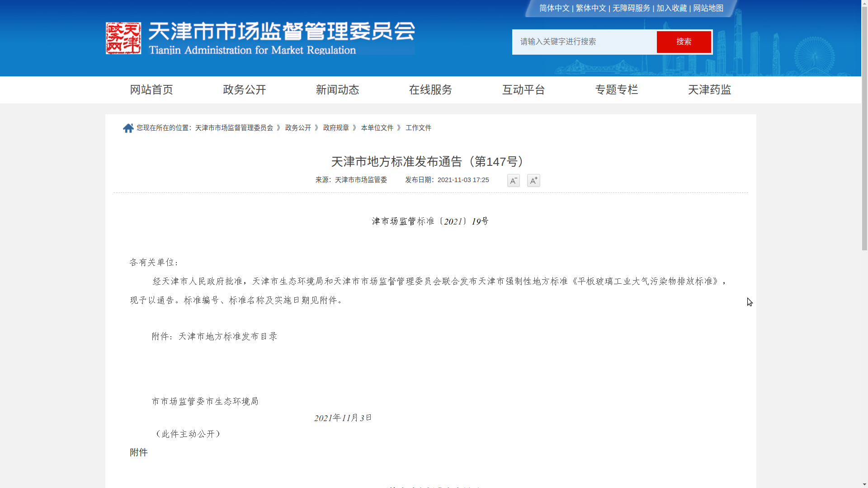This screenshot has height=488, width=868.
Task: Click 加入收藏 bookmark link
Action: tap(671, 8)
